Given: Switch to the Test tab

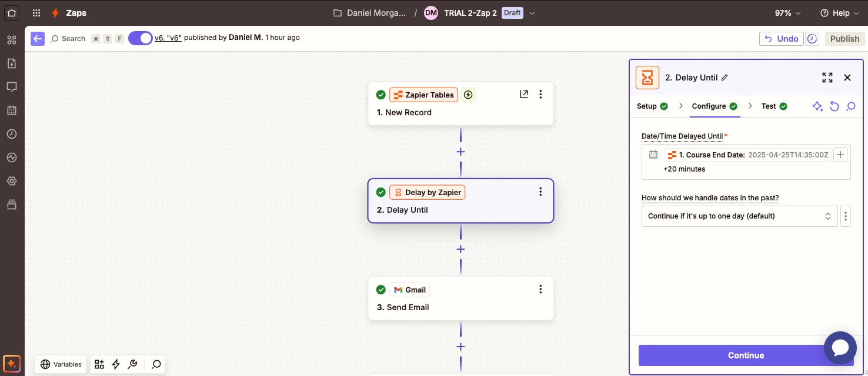Looking at the screenshot, I should (774, 106).
